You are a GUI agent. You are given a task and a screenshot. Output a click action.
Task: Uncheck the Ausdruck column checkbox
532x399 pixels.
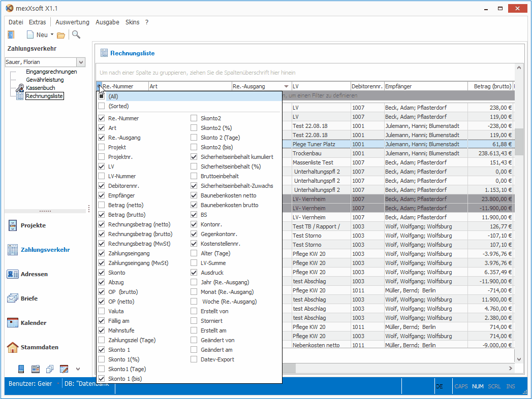tap(194, 273)
